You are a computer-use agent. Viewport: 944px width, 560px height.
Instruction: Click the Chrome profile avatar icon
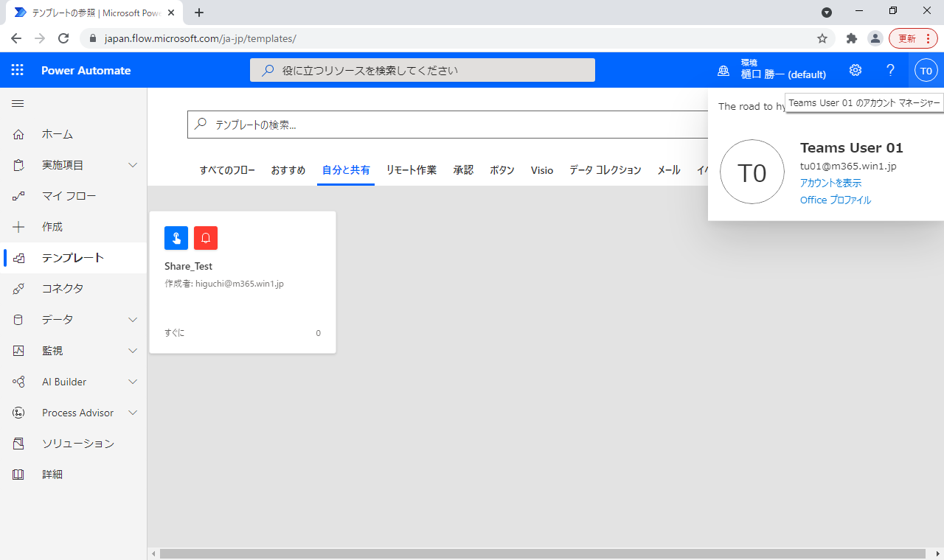(875, 38)
